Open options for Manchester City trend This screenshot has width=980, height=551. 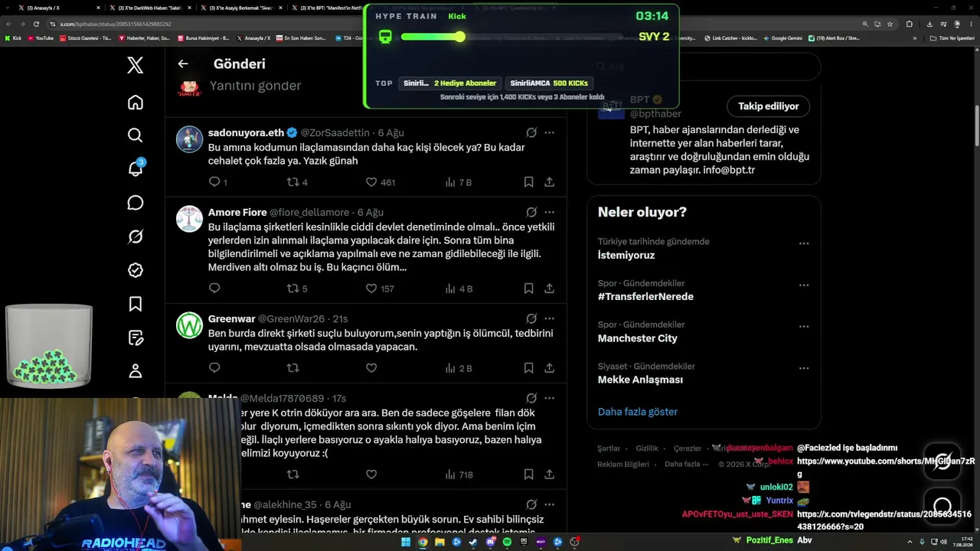(804, 326)
